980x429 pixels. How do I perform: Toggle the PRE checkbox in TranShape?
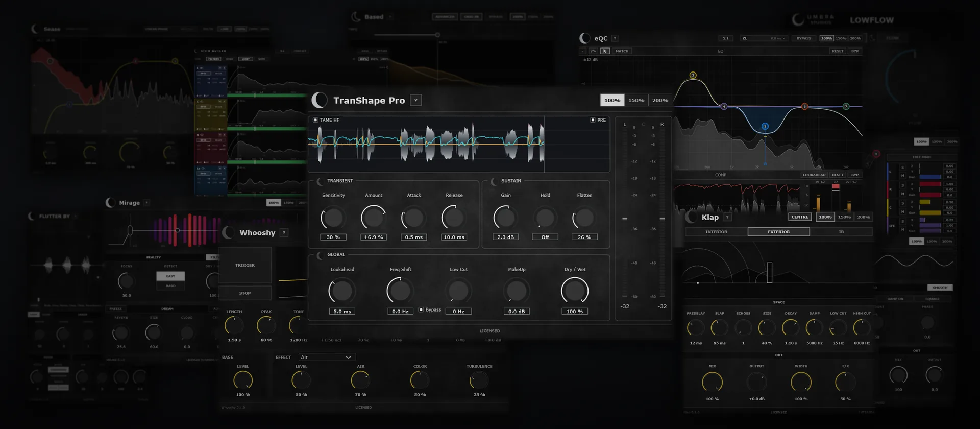coord(593,120)
